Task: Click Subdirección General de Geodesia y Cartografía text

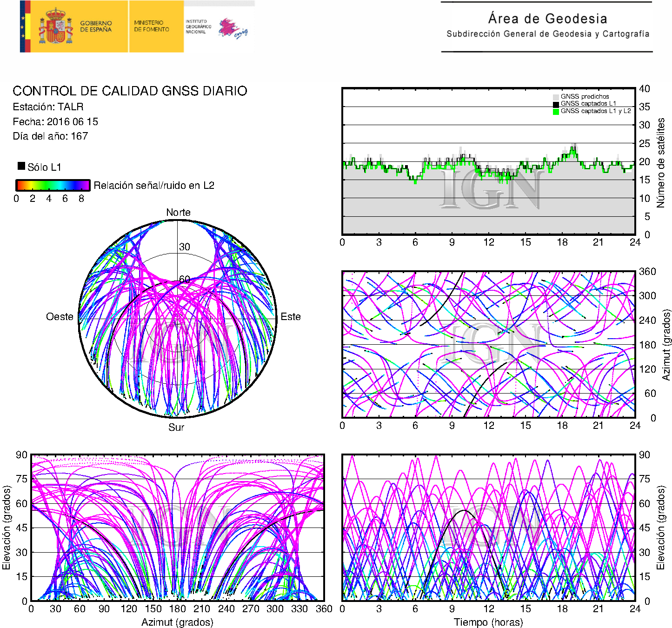Action: tap(547, 34)
